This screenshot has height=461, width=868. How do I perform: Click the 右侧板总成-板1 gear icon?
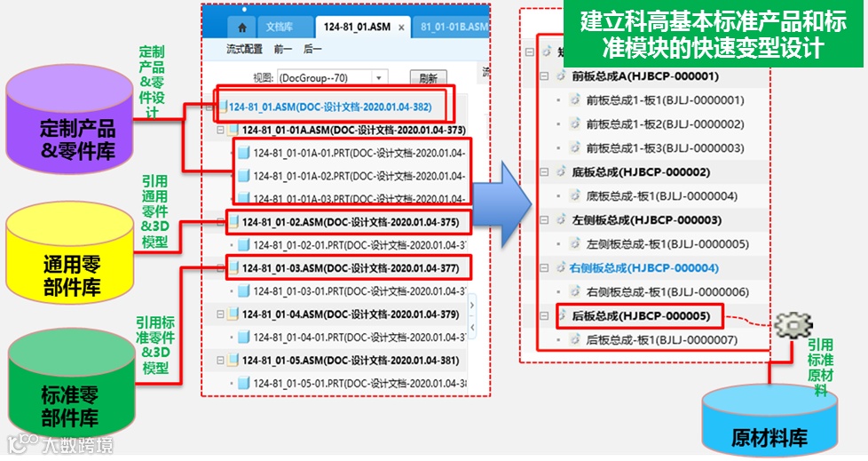coord(574,291)
